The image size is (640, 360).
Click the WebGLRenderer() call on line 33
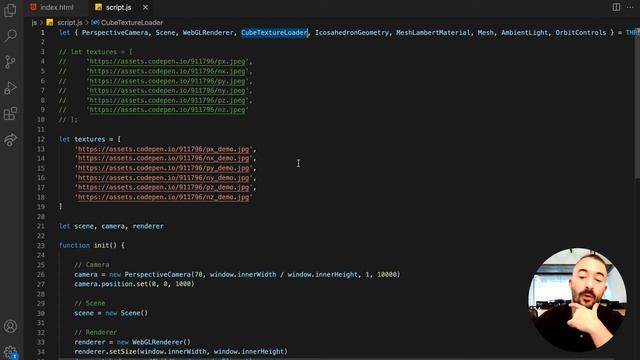coord(161,342)
